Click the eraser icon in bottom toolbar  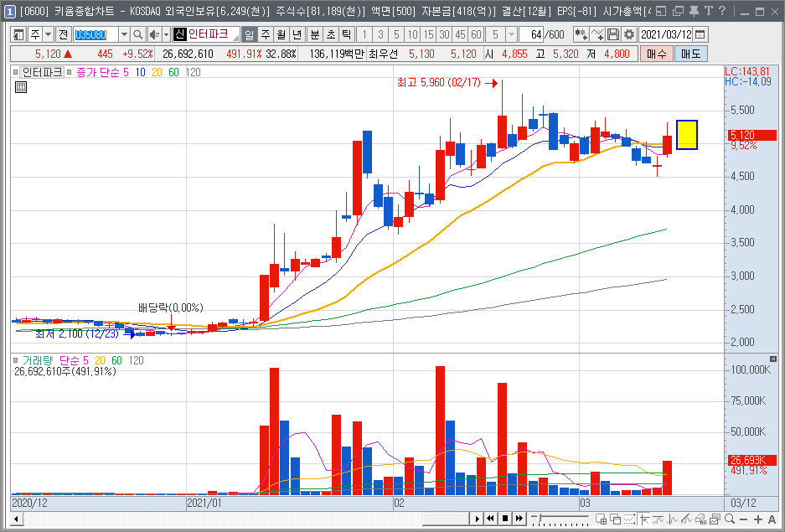701,519
